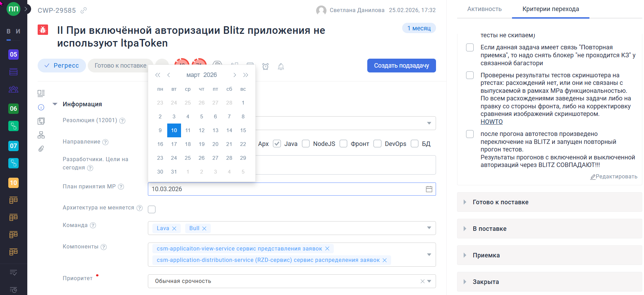Remove csm-applicaiton-view-service component tag
Image resolution: width=644 pixels, height=295 pixels.
[x=327, y=249]
